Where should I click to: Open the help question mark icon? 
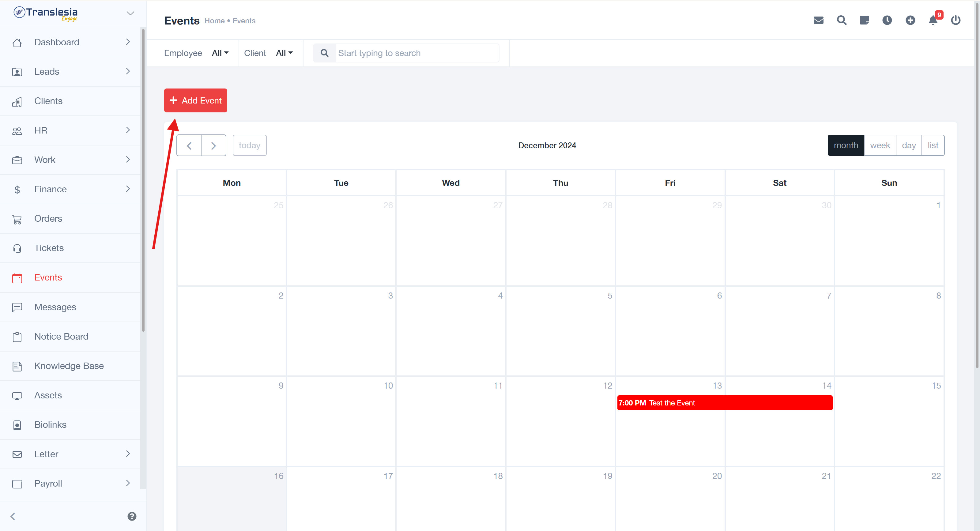pyautogui.click(x=132, y=516)
